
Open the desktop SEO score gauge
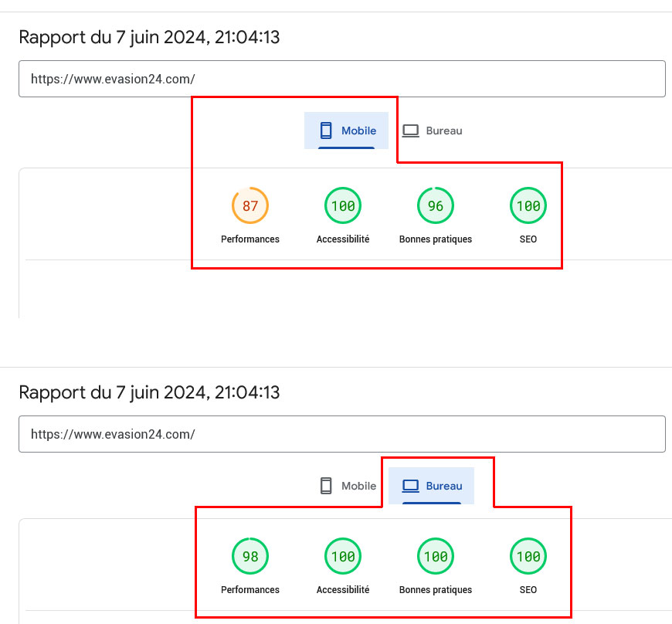528,556
